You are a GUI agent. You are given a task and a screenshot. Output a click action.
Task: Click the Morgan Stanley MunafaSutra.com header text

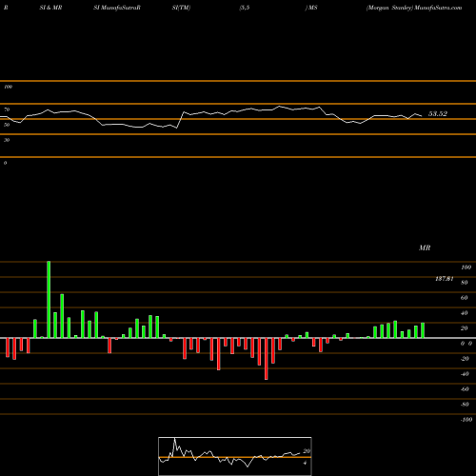point(414,8)
